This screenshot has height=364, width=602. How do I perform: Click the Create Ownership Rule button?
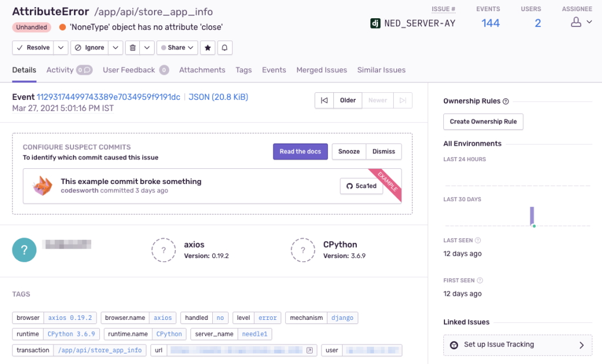(x=483, y=122)
